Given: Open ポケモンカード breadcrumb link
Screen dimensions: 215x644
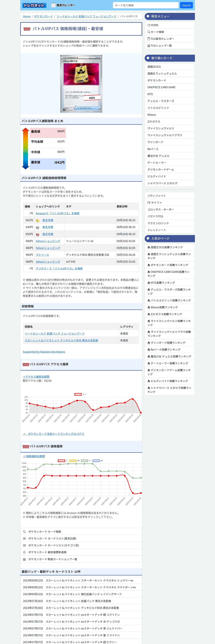Looking at the screenshot, I should tap(44, 17).
